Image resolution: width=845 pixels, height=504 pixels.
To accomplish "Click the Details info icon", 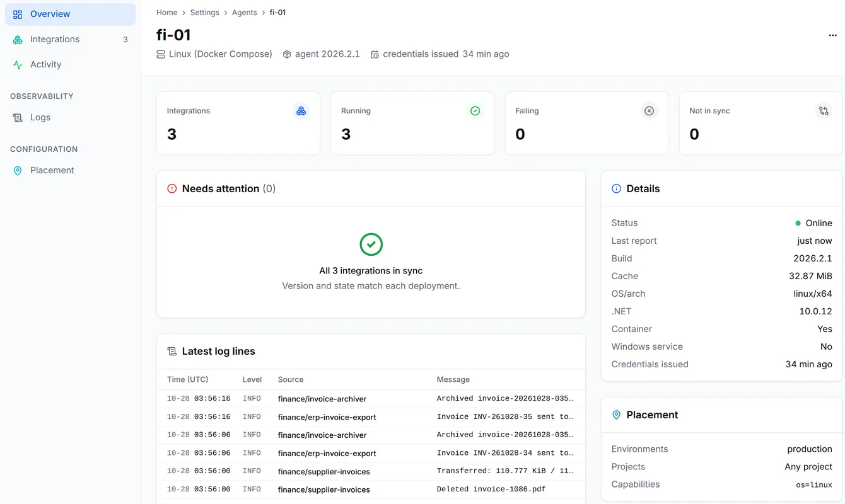I will pos(616,188).
